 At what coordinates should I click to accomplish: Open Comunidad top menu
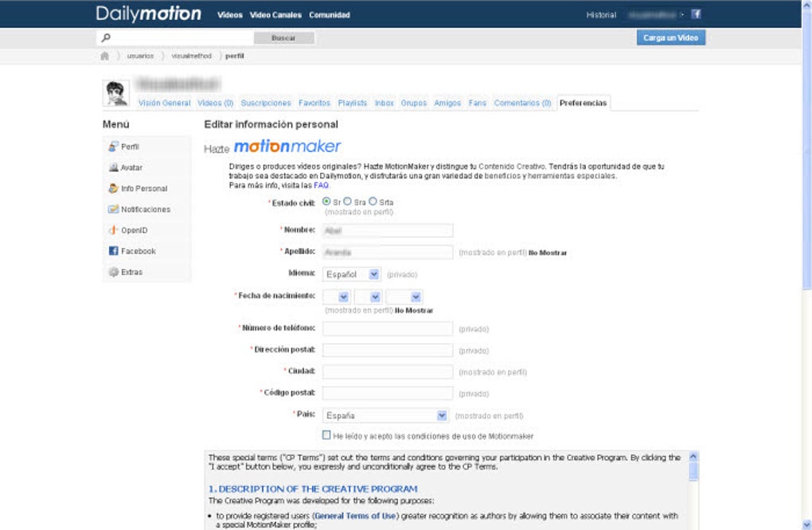point(330,15)
